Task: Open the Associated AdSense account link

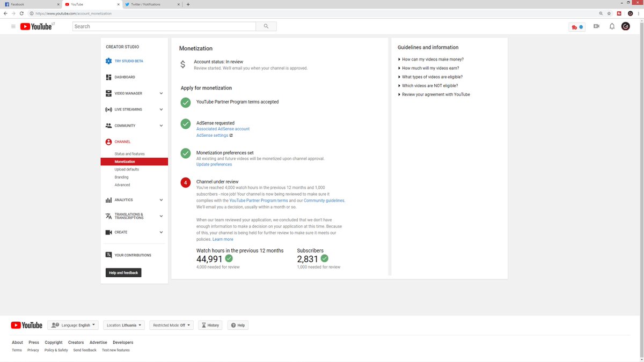Action: [223, 129]
